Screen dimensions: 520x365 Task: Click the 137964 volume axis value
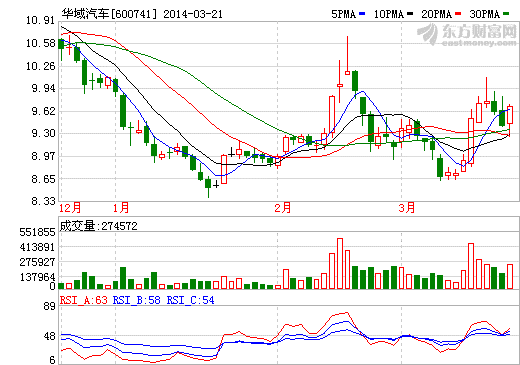coord(37,277)
